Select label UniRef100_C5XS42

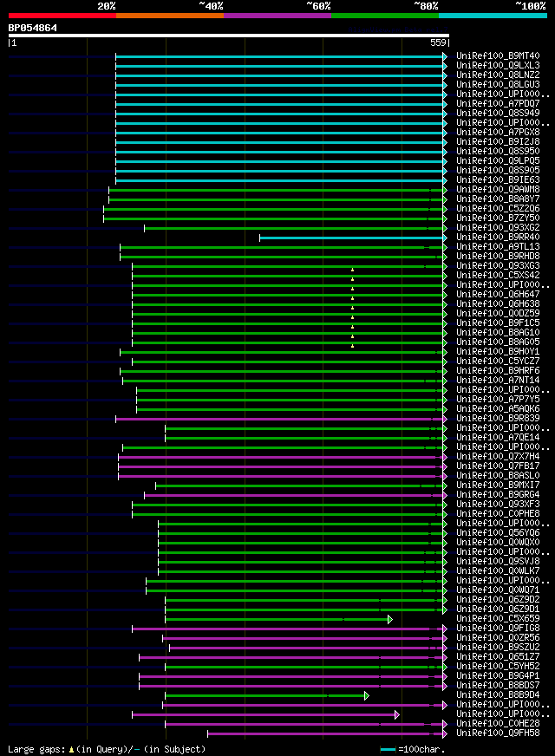[x=498, y=276]
